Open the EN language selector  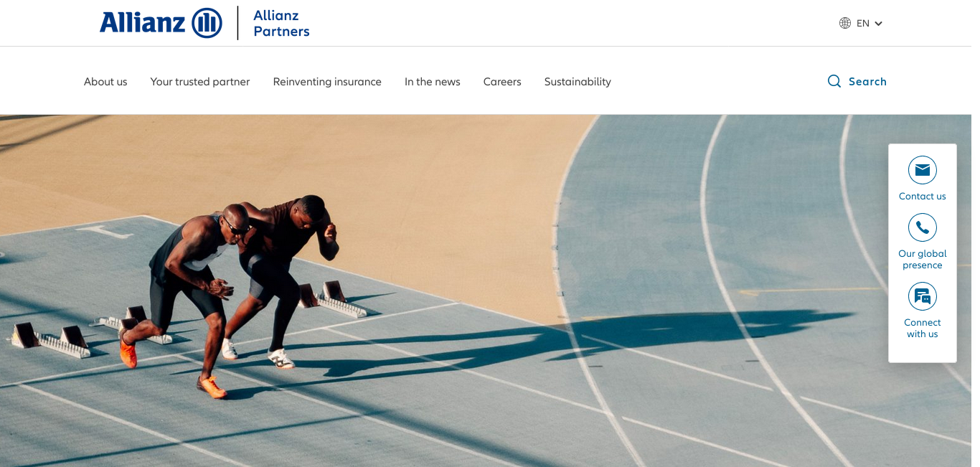pos(861,23)
